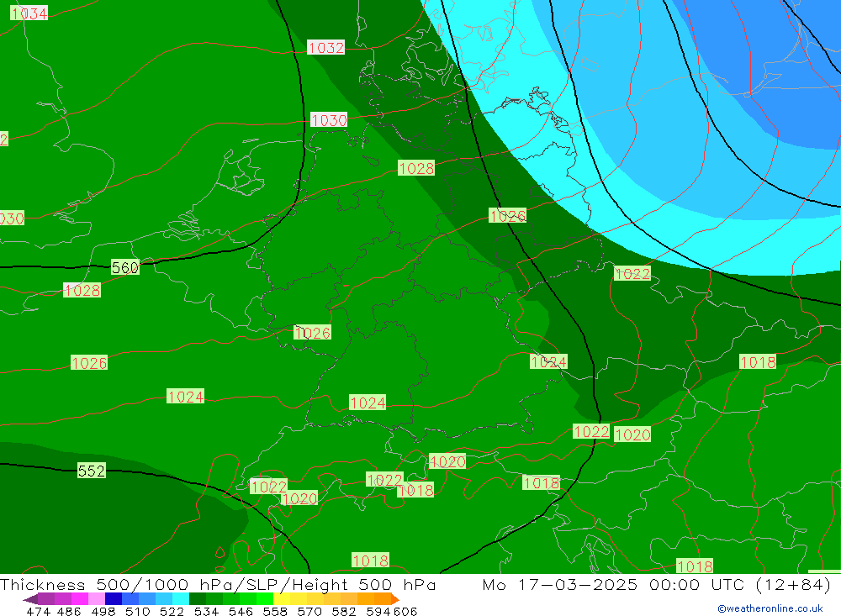Viewport: 841px width, 616px height.
Task: Click the 522 value under the legend
Action: (x=172, y=611)
